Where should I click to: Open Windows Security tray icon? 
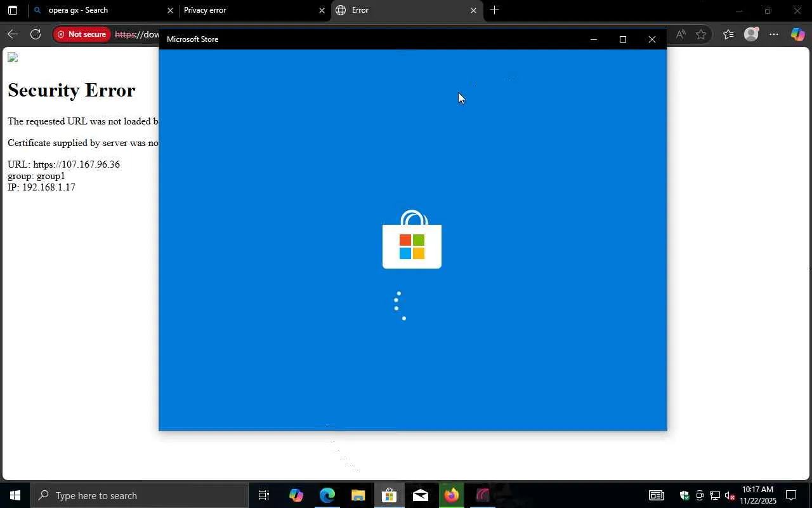[684, 495]
